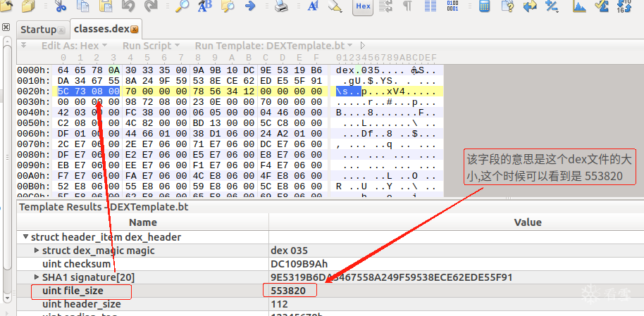Collapse struct header_item dex_header node

click(26, 237)
